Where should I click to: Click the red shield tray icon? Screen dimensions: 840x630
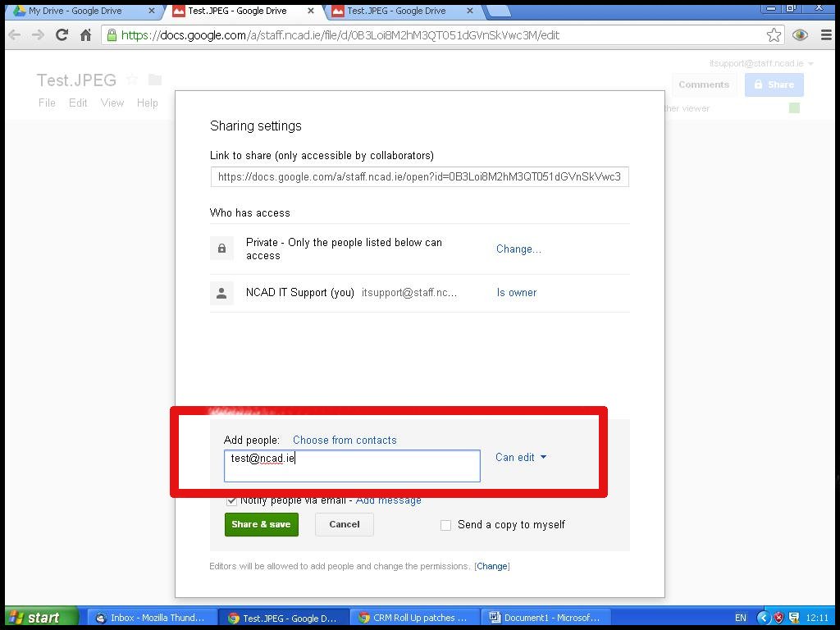point(779,618)
